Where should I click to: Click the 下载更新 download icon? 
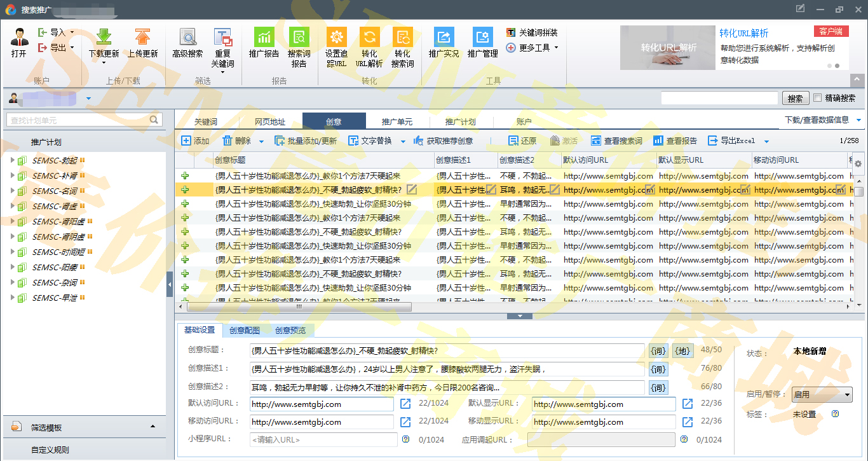pyautogui.click(x=104, y=37)
